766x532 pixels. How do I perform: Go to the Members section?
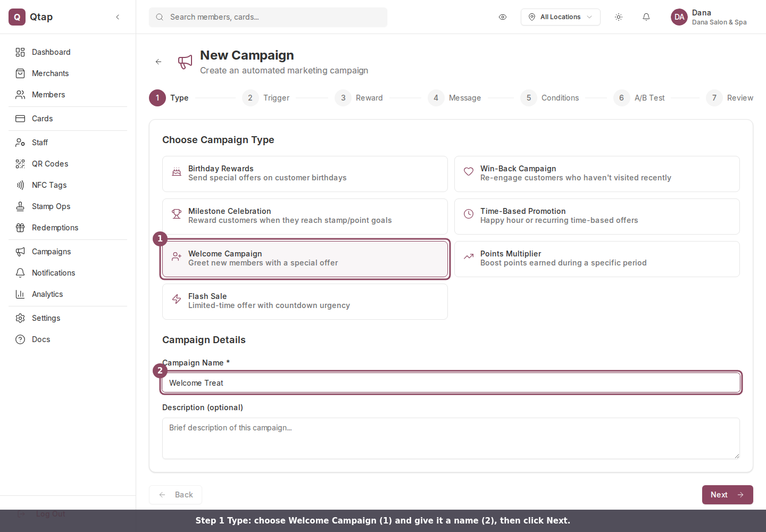(x=68, y=95)
